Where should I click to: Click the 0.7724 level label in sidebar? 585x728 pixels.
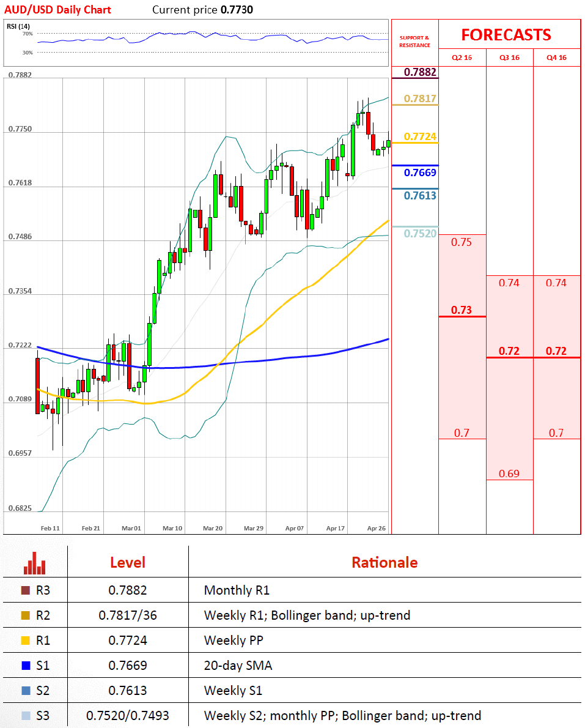pyautogui.click(x=421, y=136)
